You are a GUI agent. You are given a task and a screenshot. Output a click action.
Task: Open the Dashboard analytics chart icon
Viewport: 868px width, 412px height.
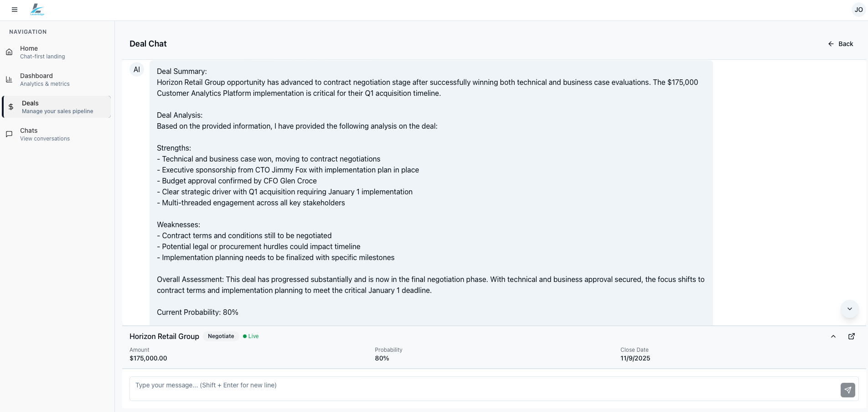(9, 79)
